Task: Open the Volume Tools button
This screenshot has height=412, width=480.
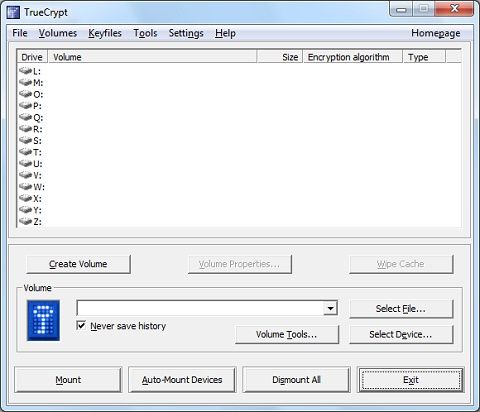Action: tap(287, 334)
